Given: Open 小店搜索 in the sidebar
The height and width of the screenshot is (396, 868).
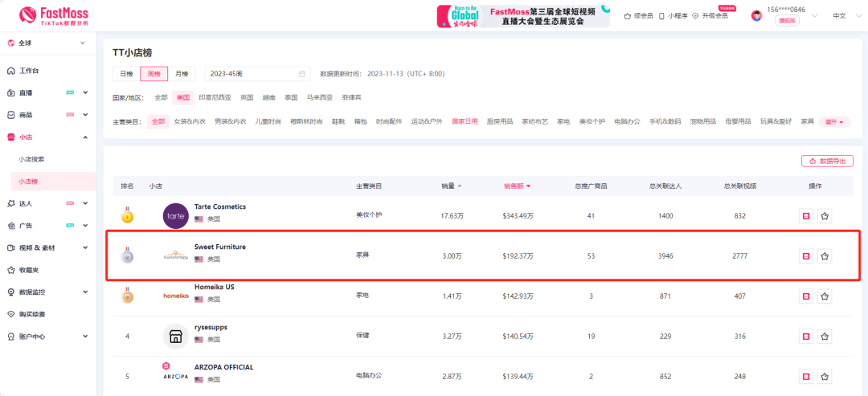Looking at the screenshot, I should click(32, 159).
